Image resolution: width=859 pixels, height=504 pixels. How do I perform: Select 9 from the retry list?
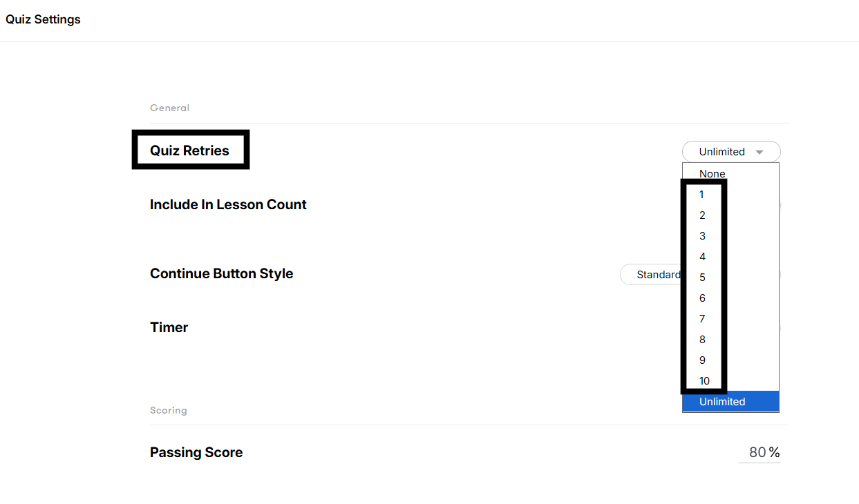click(x=702, y=360)
